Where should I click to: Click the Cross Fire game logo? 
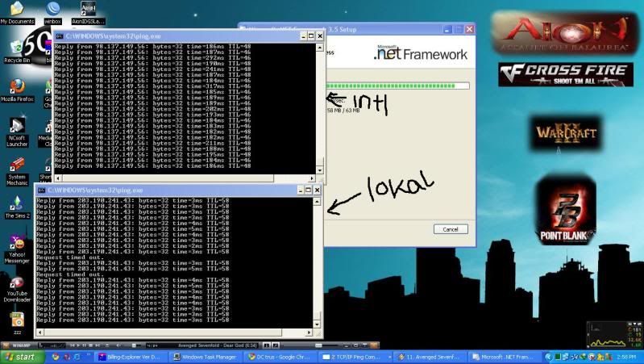(566, 74)
